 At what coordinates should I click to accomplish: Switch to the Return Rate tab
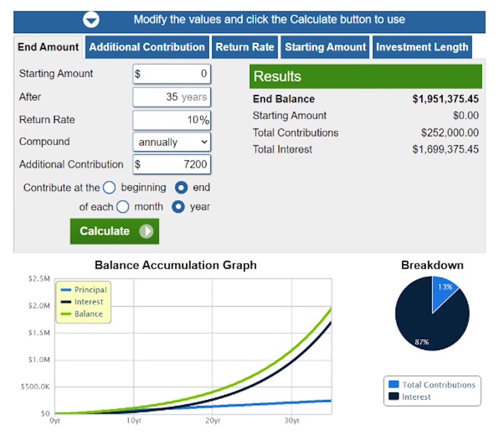tap(244, 47)
